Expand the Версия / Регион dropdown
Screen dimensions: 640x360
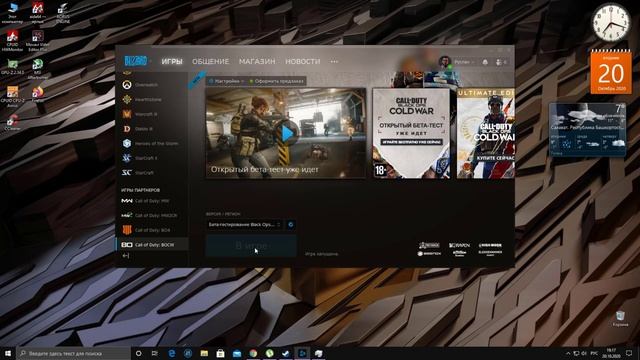pos(244,224)
